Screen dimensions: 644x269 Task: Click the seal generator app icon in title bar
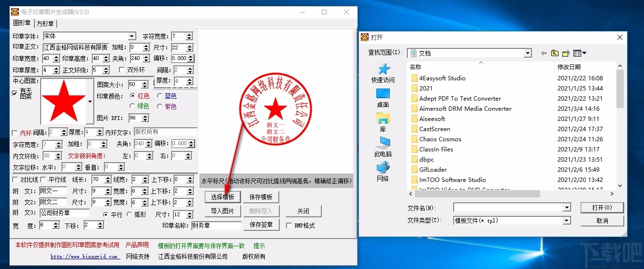pos(14,12)
